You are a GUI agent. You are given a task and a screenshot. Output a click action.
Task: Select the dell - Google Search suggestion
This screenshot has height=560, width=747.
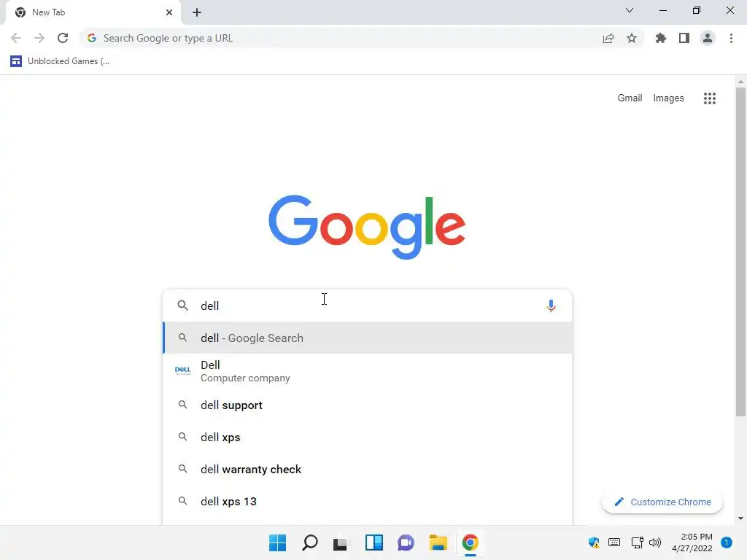click(367, 338)
